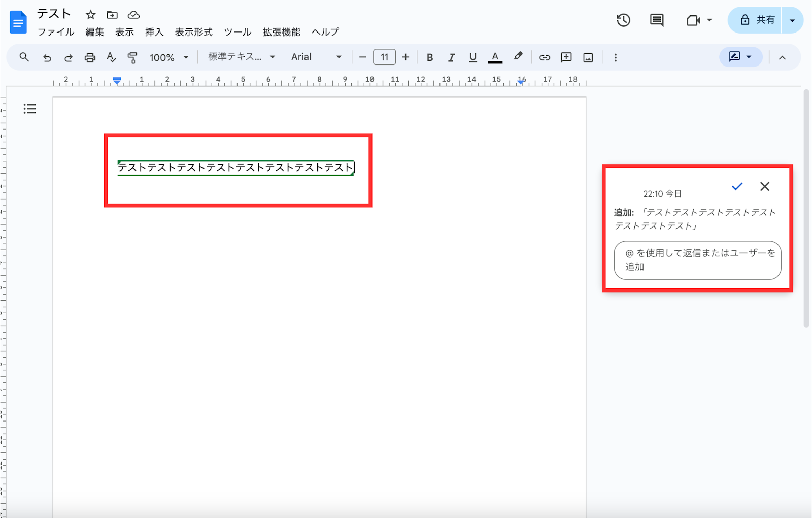
Task: Open the ファイル menu
Action: pyautogui.click(x=56, y=32)
